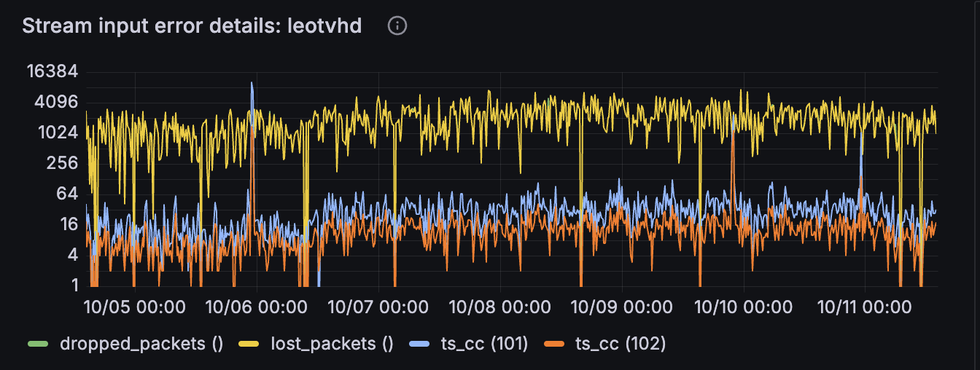This screenshot has height=370, width=980.
Task: Click the 10/07 00:00 time axis label
Action: 378,307
